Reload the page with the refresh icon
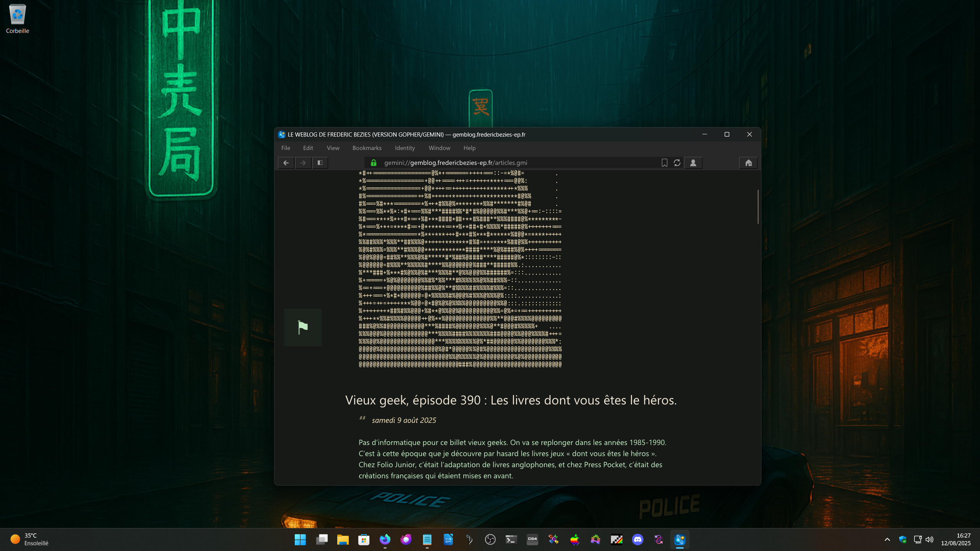 pos(677,163)
